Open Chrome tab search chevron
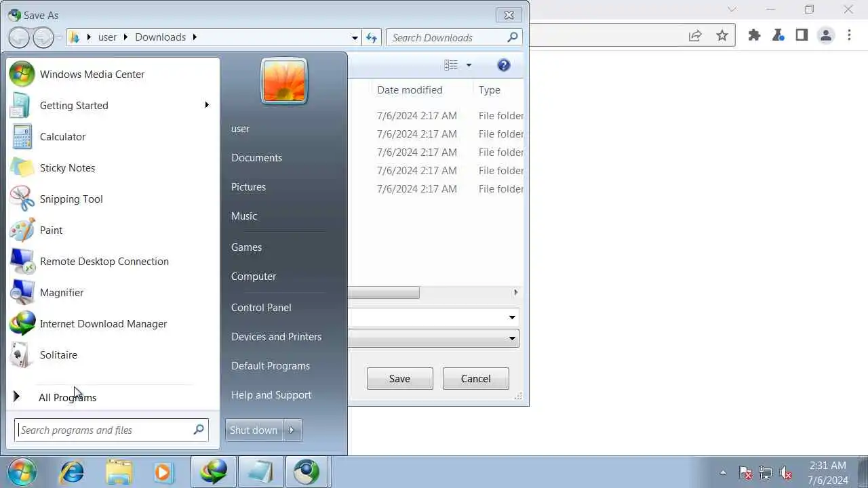The image size is (868, 488). click(x=732, y=9)
